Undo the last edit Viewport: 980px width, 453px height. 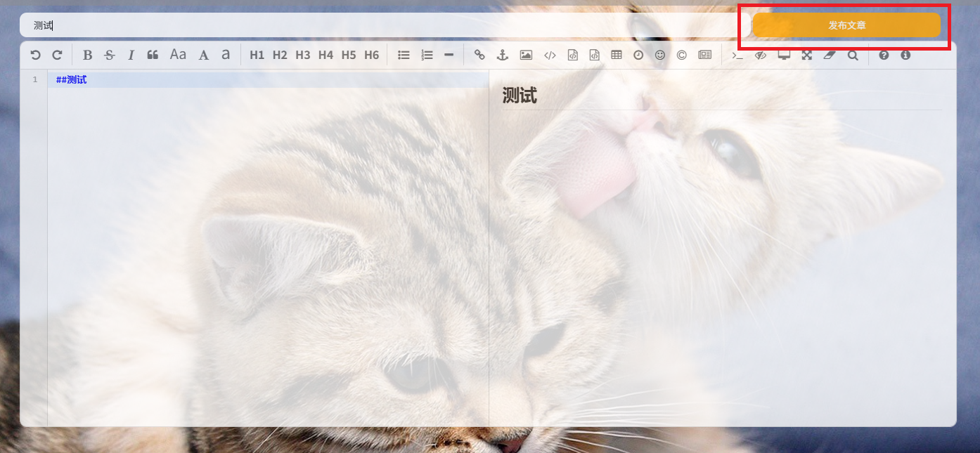point(35,55)
